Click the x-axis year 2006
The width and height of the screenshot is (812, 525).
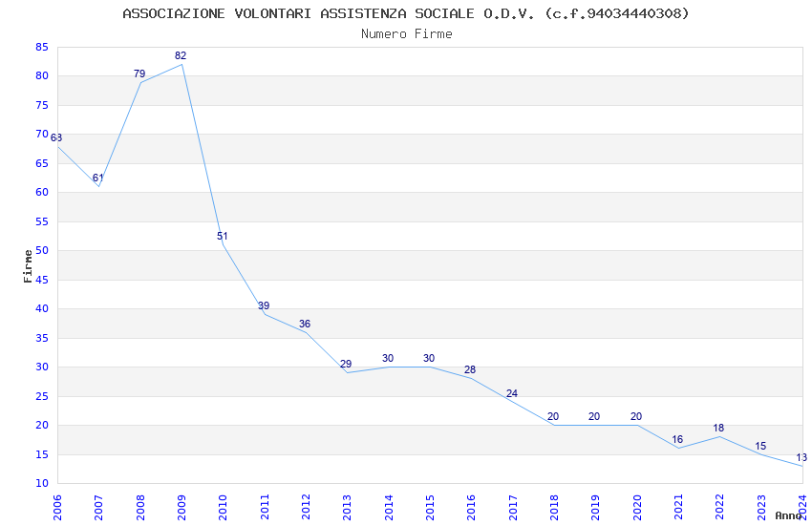57,508
